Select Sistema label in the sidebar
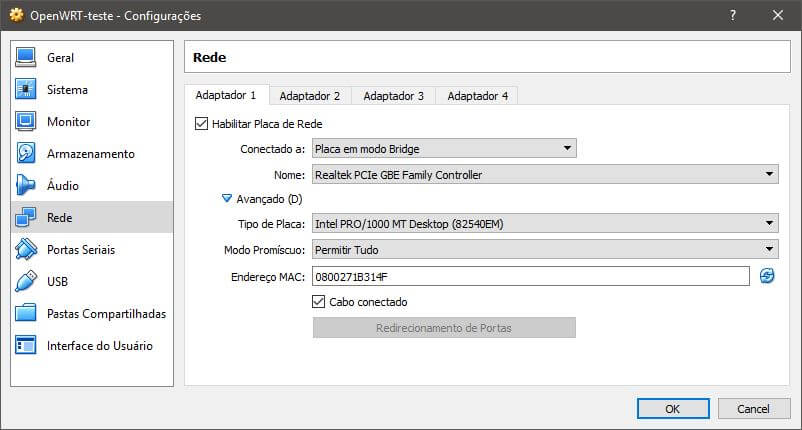Image resolution: width=802 pixels, height=430 pixels. click(68, 90)
